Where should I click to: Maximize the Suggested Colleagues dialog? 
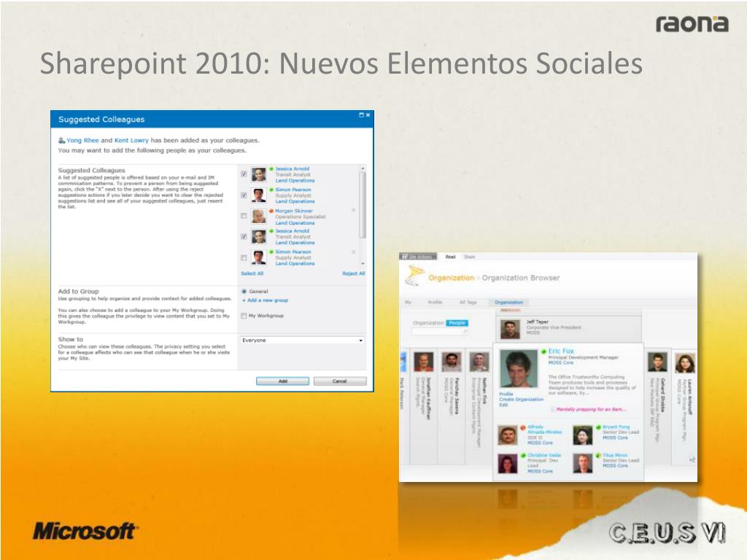[361, 114]
